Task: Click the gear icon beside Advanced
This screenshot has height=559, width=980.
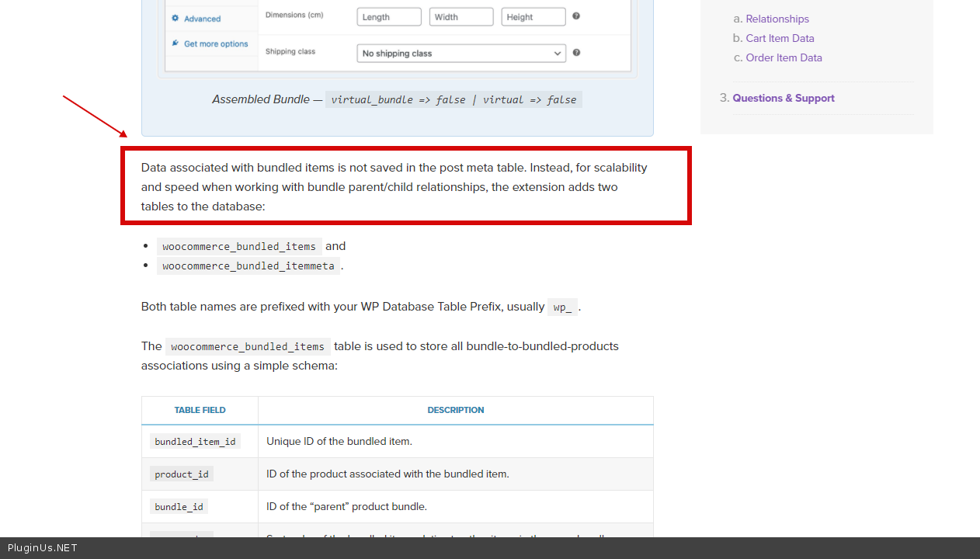Action: pyautogui.click(x=175, y=19)
